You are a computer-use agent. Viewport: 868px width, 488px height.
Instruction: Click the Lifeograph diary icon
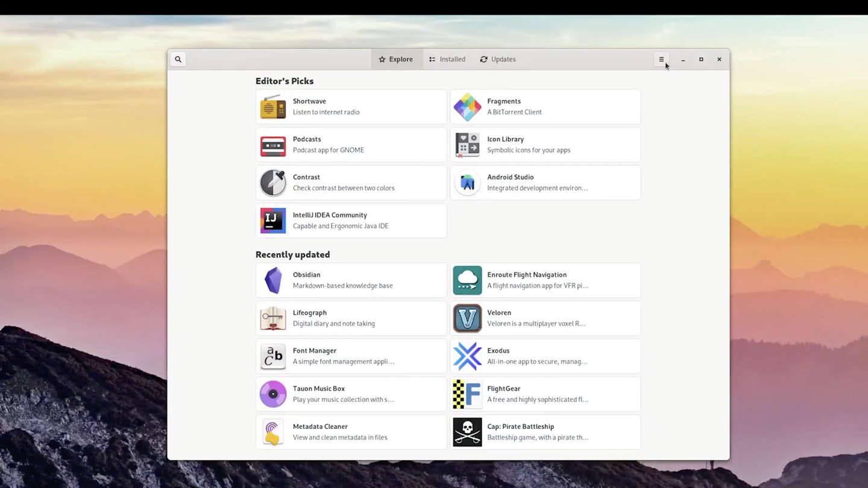[x=273, y=318]
